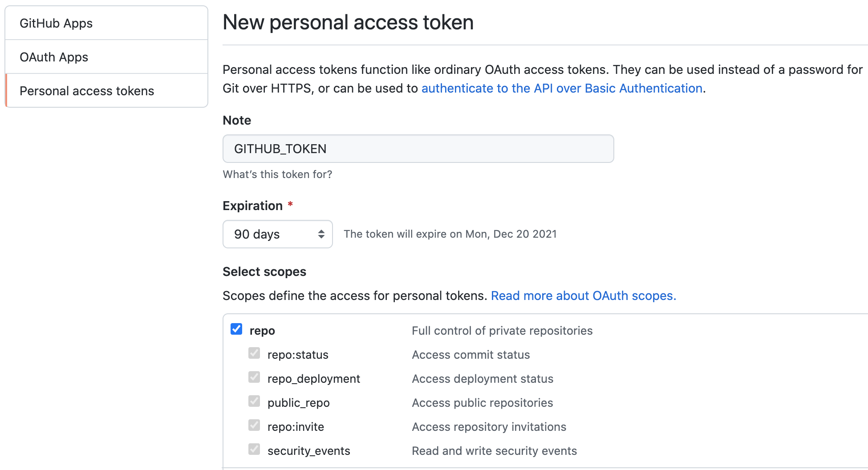868x470 pixels.
Task: Toggle the security_events checkbox
Action: 254,450
